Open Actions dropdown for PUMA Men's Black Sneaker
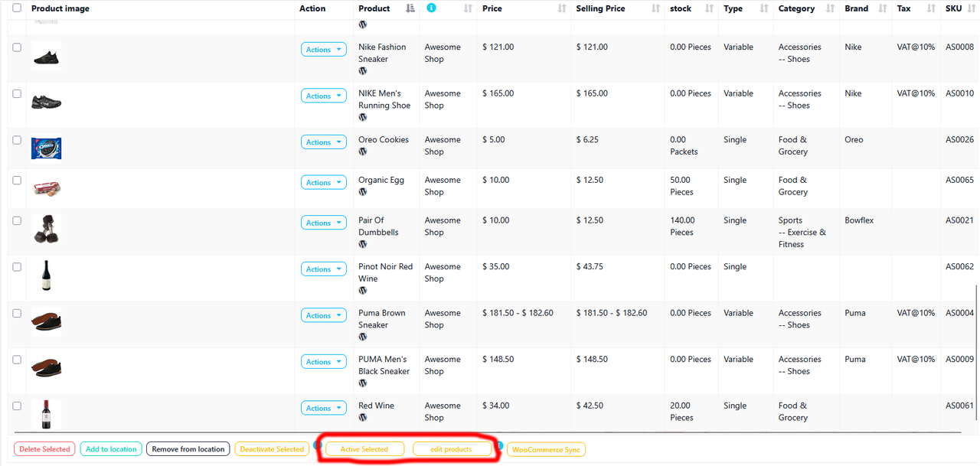The height and width of the screenshot is (466, 980). coord(323,362)
